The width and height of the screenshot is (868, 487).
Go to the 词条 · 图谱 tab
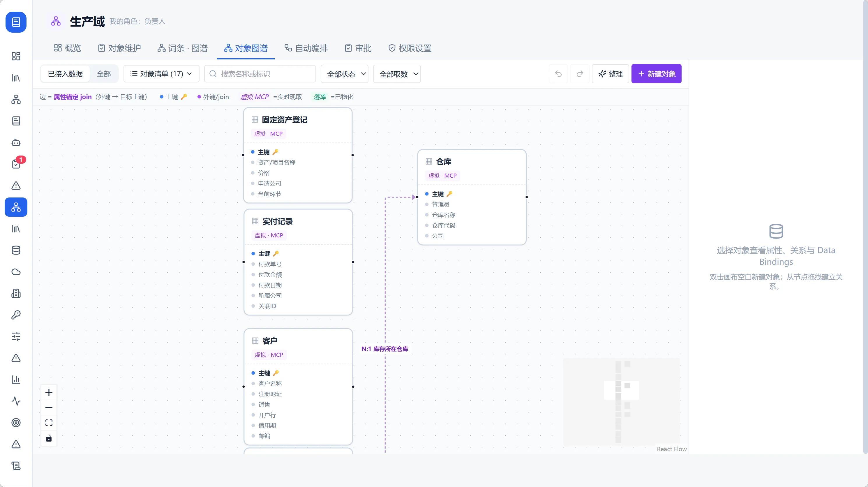click(x=183, y=48)
